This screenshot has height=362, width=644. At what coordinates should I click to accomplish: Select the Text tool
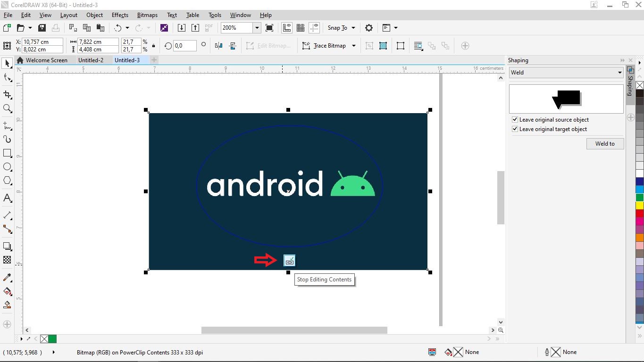pos(7,198)
